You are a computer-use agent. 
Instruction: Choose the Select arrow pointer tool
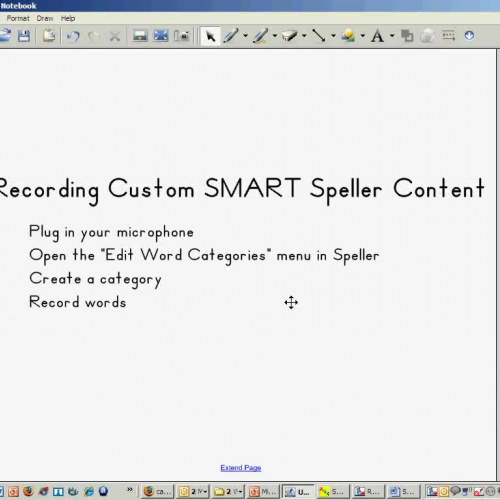[210, 36]
